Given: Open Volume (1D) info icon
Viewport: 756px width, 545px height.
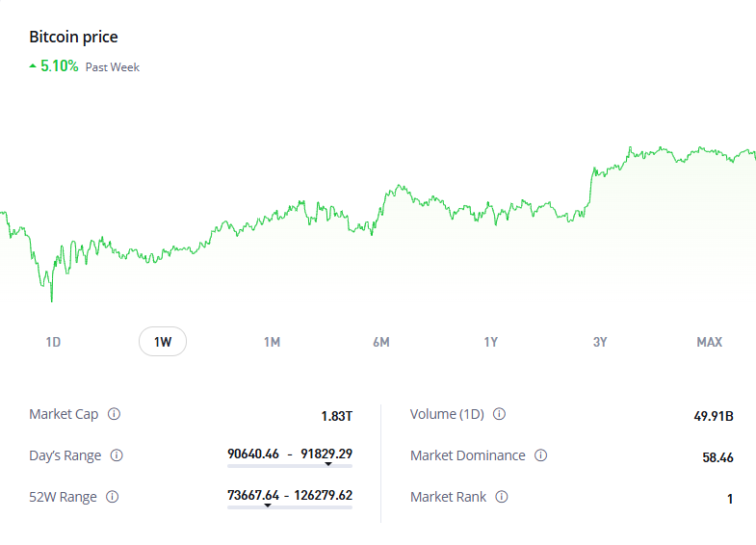Looking at the screenshot, I should coord(500,414).
